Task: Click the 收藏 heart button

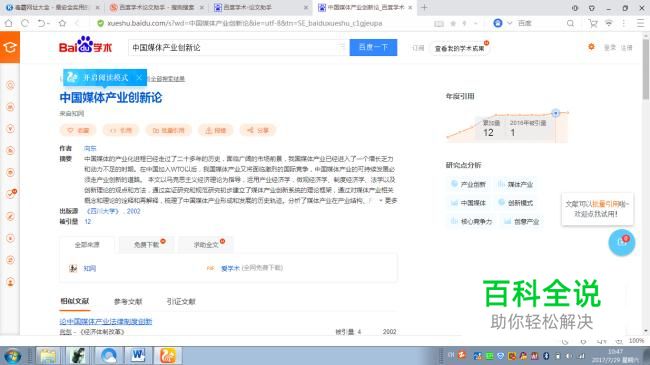Action: [78, 130]
